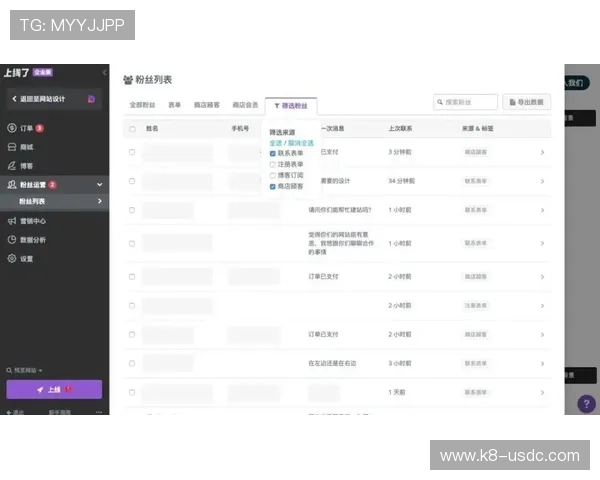Open the 预览网站 dropdown

(x=24, y=370)
